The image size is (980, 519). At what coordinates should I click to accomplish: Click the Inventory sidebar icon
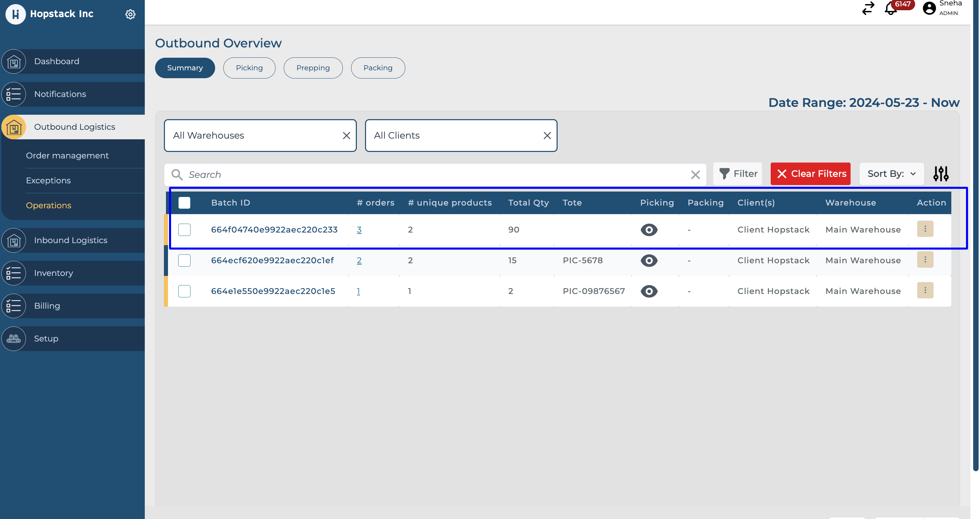tap(14, 273)
